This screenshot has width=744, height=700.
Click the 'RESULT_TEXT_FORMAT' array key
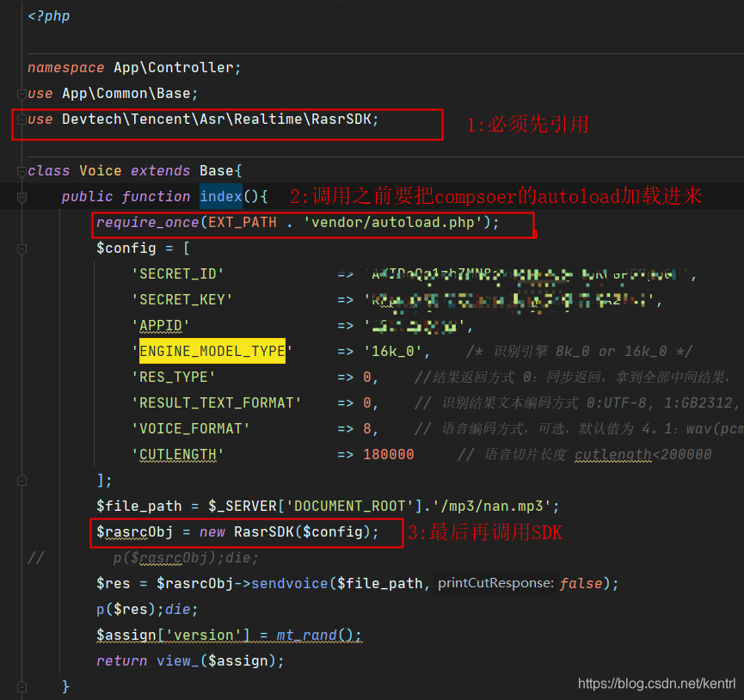tap(217, 402)
